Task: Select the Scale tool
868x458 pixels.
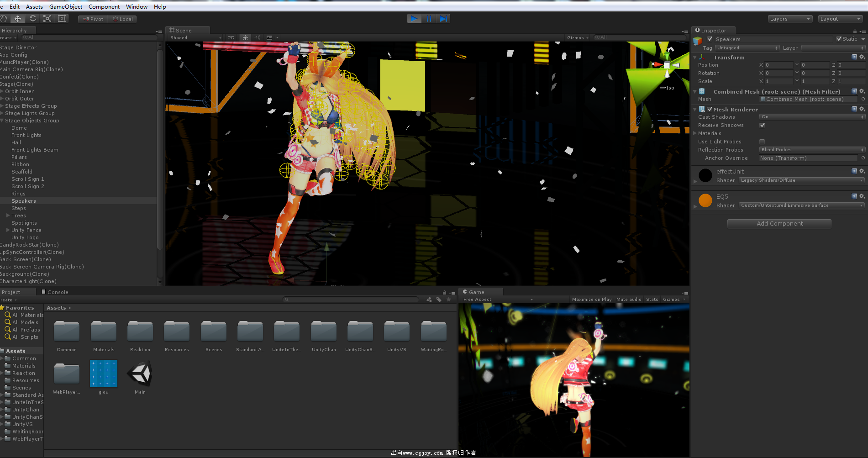Action: 47,19
